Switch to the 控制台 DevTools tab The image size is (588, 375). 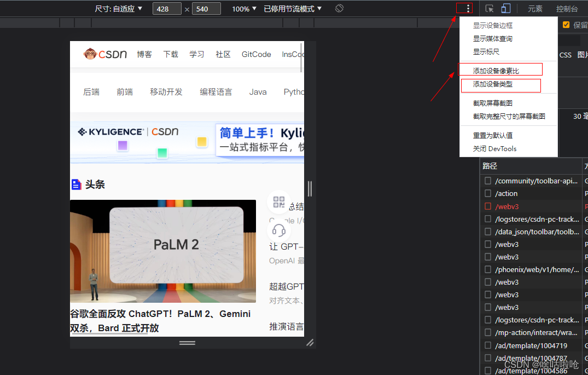pos(567,9)
